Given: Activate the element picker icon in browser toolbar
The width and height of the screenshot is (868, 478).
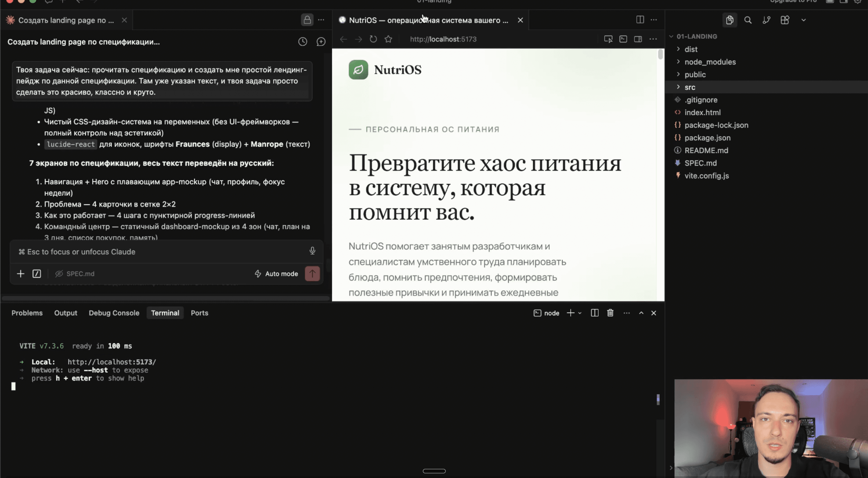Looking at the screenshot, I should (608, 39).
